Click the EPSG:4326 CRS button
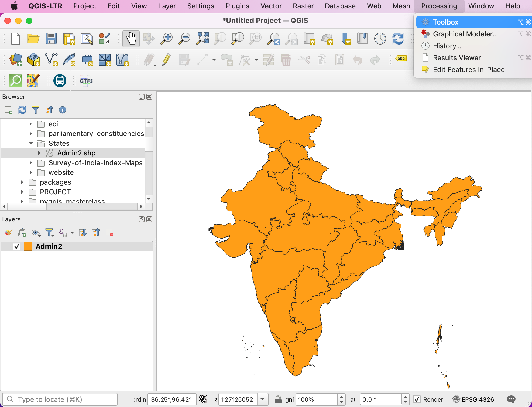 coord(473,399)
